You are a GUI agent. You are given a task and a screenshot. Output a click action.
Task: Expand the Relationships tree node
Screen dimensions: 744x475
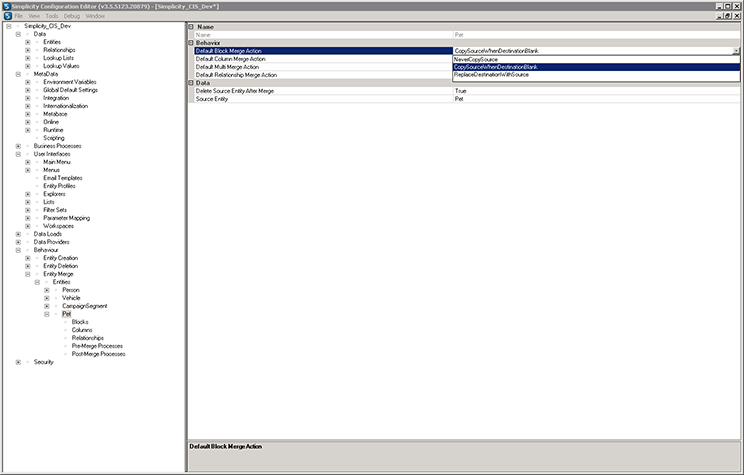pyautogui.click(x=28, y=50)
